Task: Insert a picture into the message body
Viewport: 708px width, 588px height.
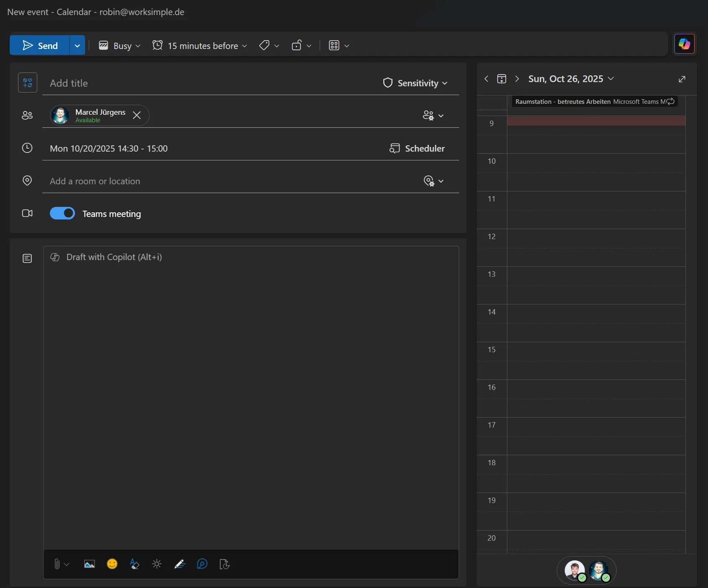Action: click(89, 564)
